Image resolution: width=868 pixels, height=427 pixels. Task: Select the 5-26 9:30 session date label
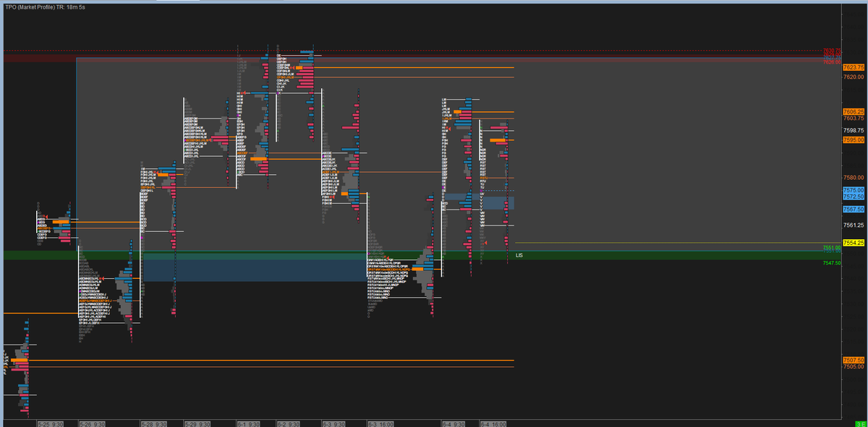(x=93, y=423)
